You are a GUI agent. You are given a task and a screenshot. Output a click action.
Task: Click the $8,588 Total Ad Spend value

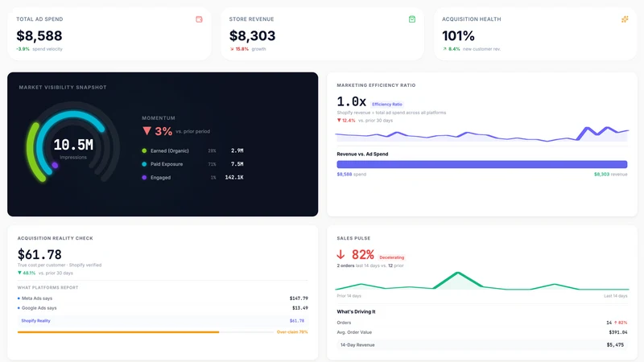click(39, 35)
